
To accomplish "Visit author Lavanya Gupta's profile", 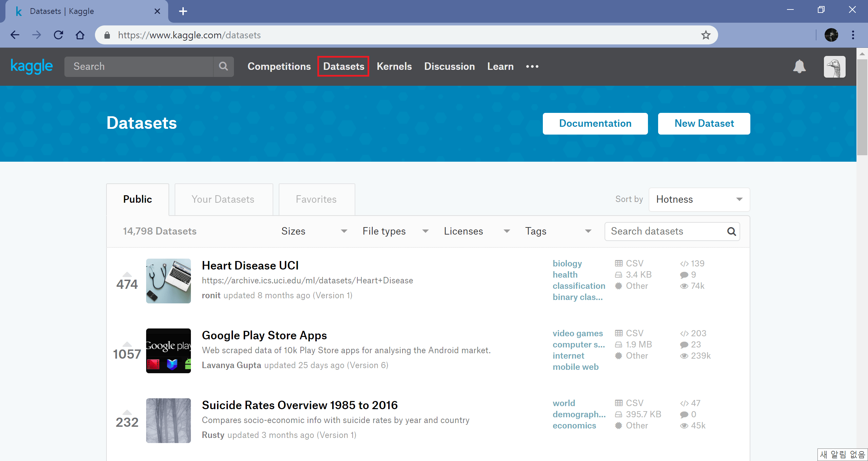I will coord(231,365).
